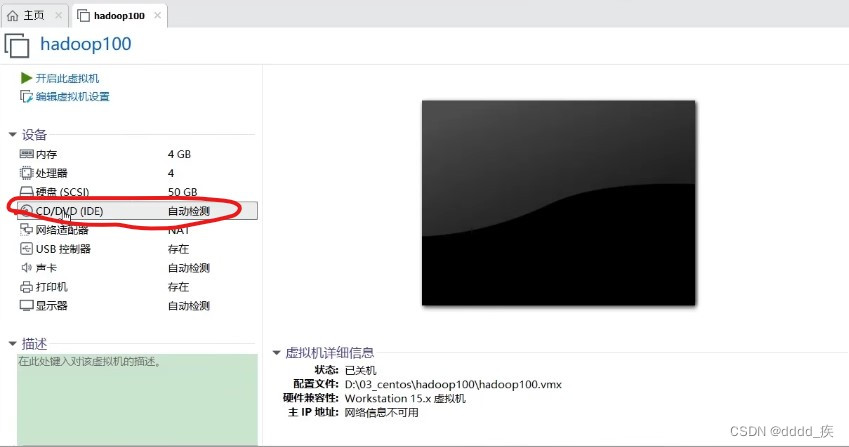Click 自动检测 value for 声卡
Image resolution: width=849 pixels, height=447 pixels.
pyautogui.click(x=188, y=268)
